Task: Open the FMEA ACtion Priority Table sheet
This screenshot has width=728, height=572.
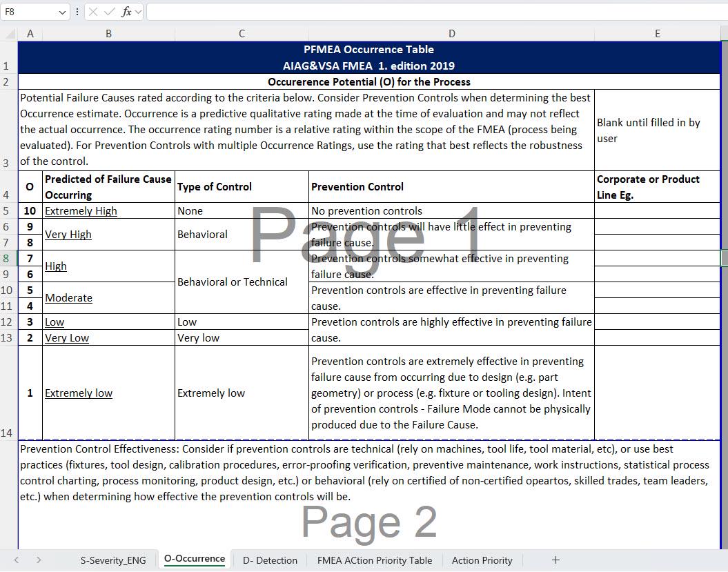Action: [374, 560]
